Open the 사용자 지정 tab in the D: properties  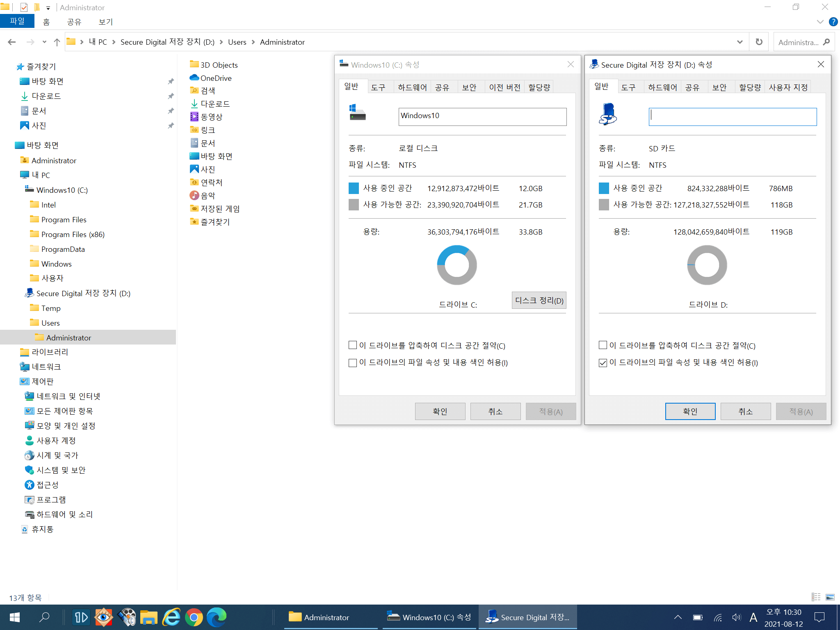point(788,87)
